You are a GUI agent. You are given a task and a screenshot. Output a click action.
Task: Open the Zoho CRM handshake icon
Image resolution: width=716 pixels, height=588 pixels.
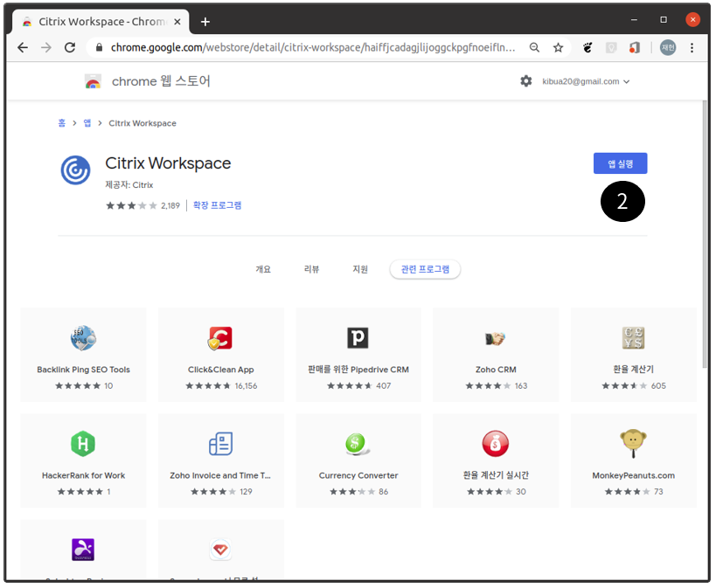pyautogui.click(x=496, y=339)
